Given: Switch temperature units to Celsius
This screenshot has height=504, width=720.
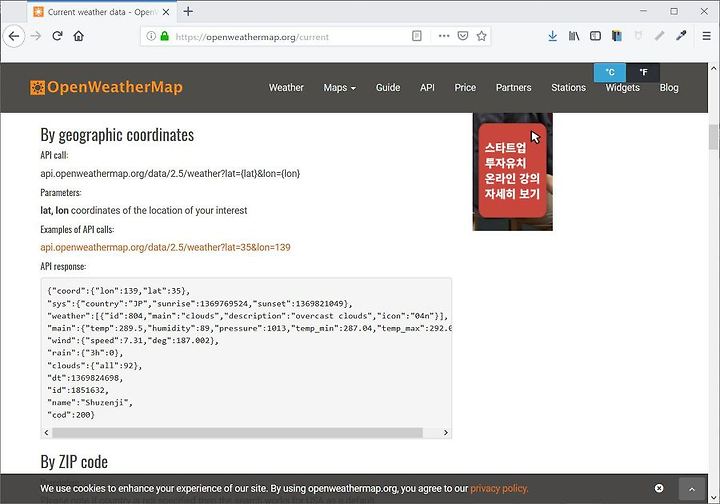Looking at the screenshot, I should (610, 73).
